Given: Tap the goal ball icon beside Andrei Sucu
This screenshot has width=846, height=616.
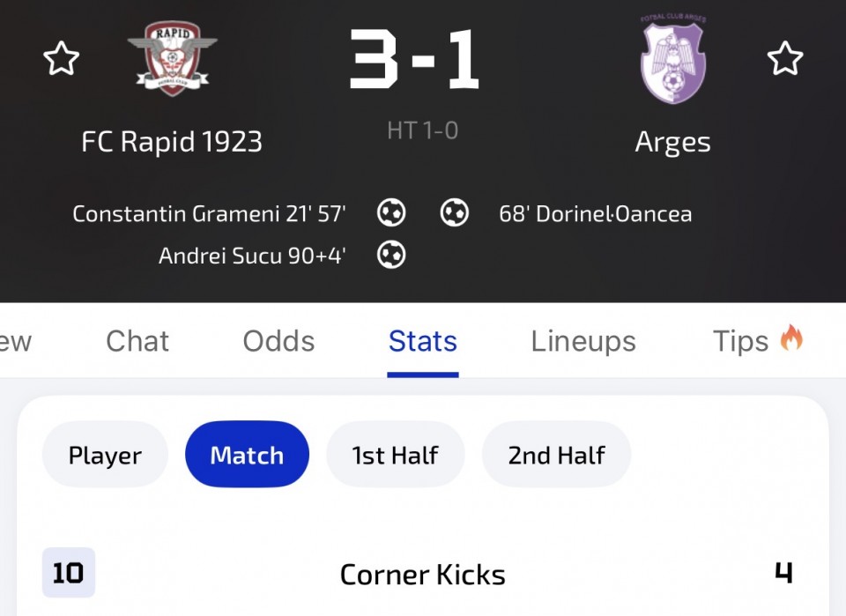Looking at the screenshot, I should [x=391, y=255].
